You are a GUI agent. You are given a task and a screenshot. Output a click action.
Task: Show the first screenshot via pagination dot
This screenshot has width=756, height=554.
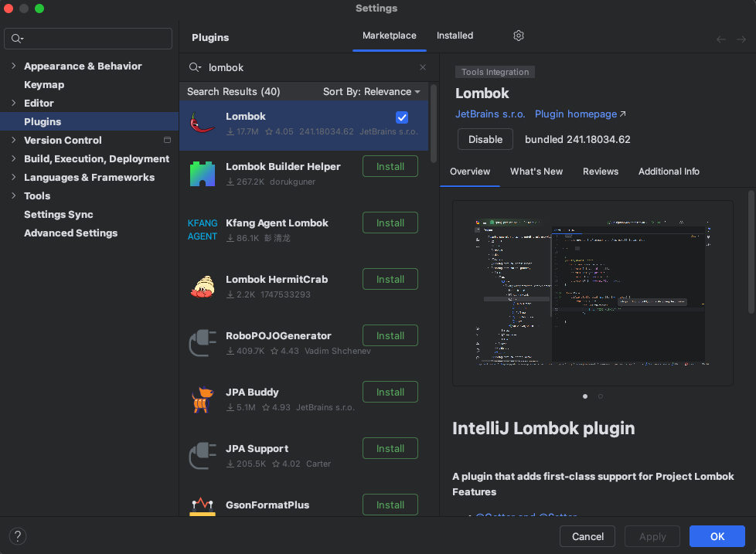[x=585, y=396]
